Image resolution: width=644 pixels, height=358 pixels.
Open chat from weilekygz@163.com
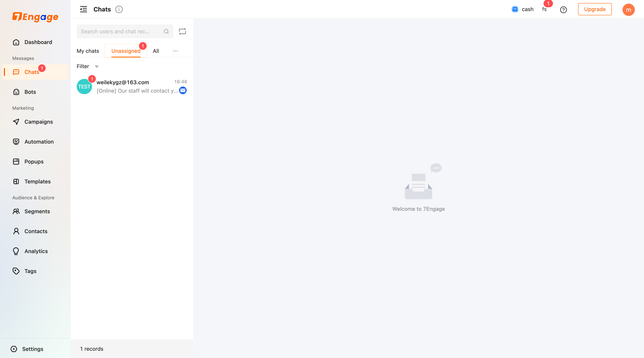click(x=132, y=86)
